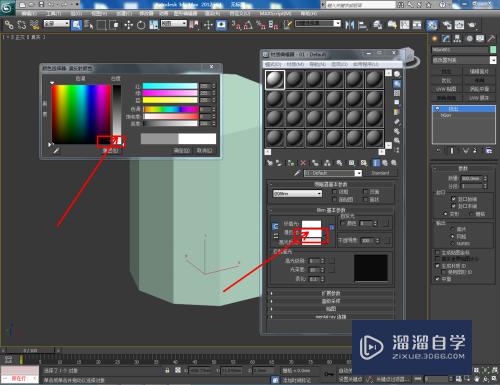Enable the Wire checkbox in shader parameters
Screen dimensions: 500x385
click(x=335, y=192)
